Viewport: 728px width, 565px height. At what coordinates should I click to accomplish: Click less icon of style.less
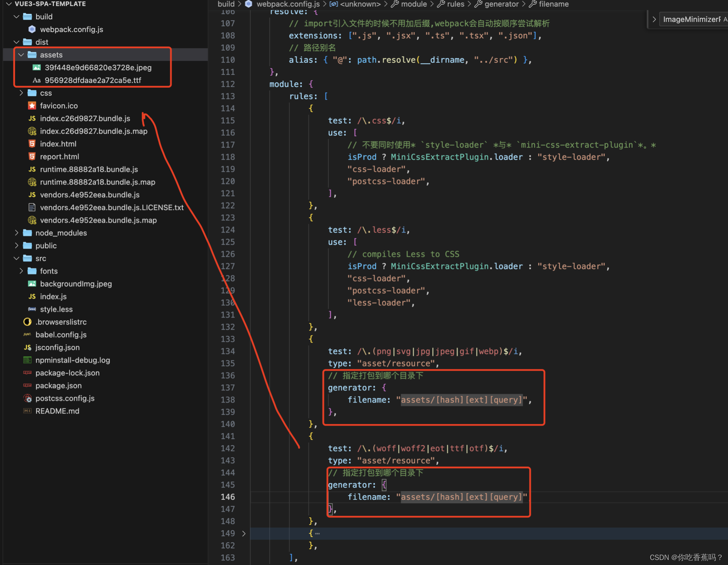32,309
